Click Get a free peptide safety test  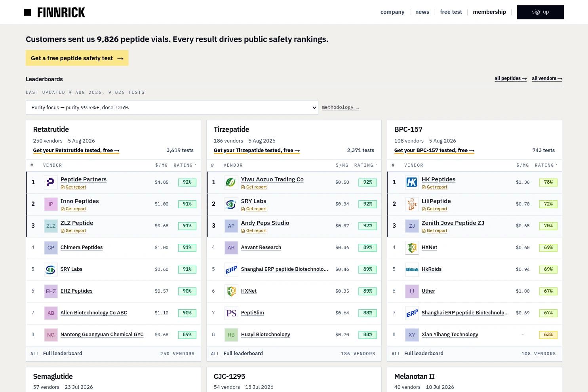(x=77, y=58)
